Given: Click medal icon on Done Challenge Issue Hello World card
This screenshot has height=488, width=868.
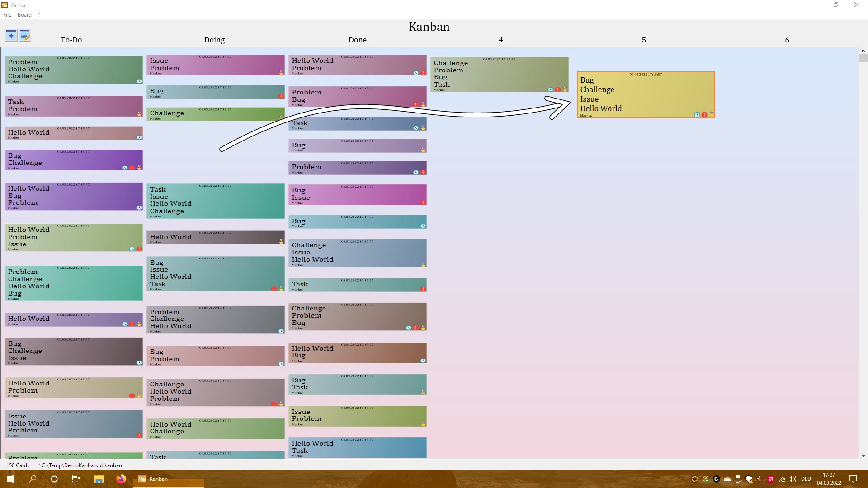Looking at the screenshot, I should (423, 265).
